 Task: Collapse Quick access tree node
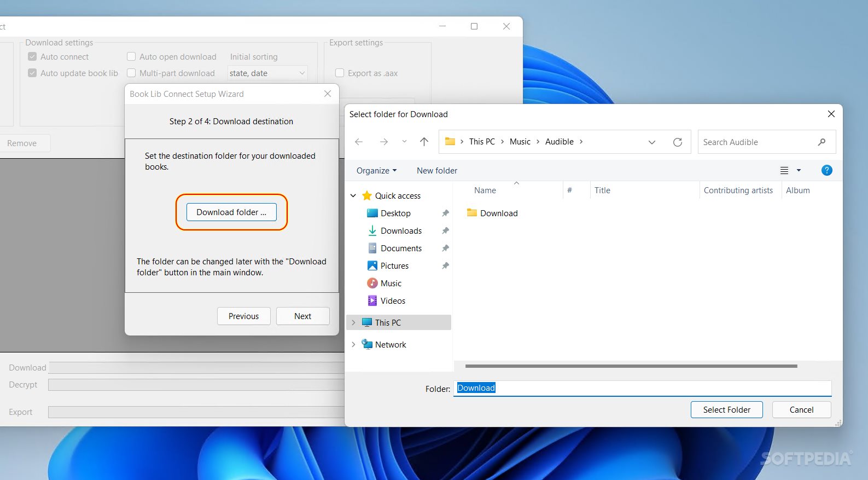(x=353, y=195)
